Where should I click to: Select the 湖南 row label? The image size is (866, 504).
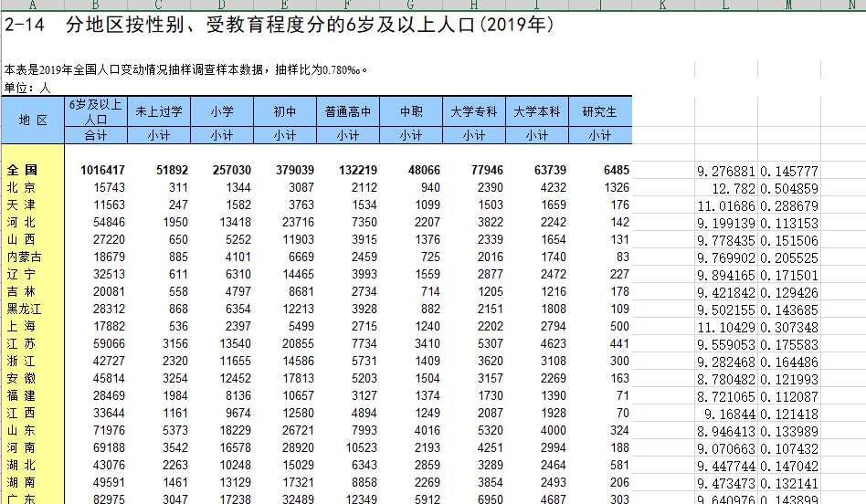pos(21,482)
